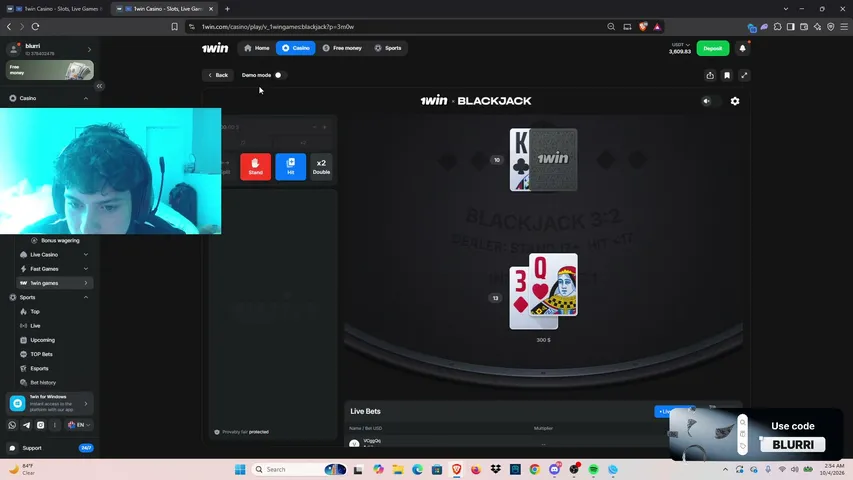Viewport: 853px width, 480px height.
Task: Open Windows Start menu
Action: (240, 470)
